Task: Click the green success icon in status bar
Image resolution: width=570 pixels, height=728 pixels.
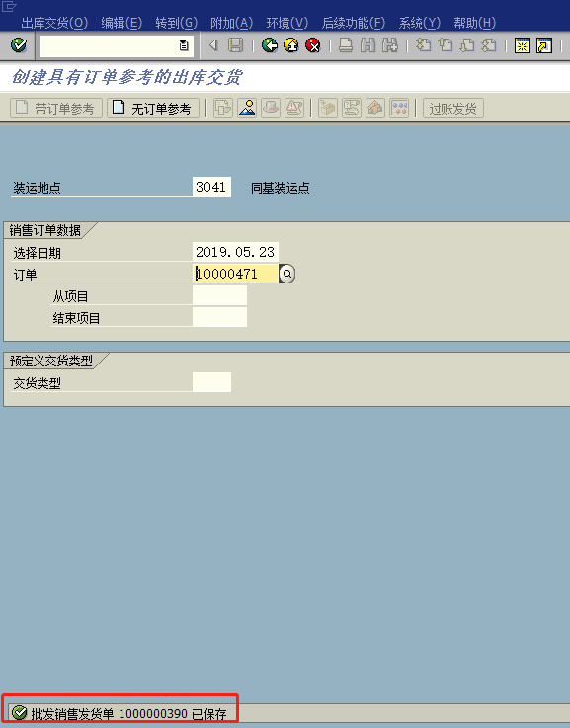Action: point(19,712)
